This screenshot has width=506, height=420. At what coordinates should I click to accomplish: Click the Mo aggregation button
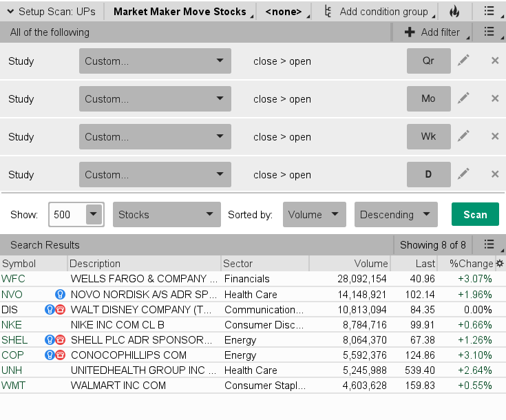click(428, 98)
